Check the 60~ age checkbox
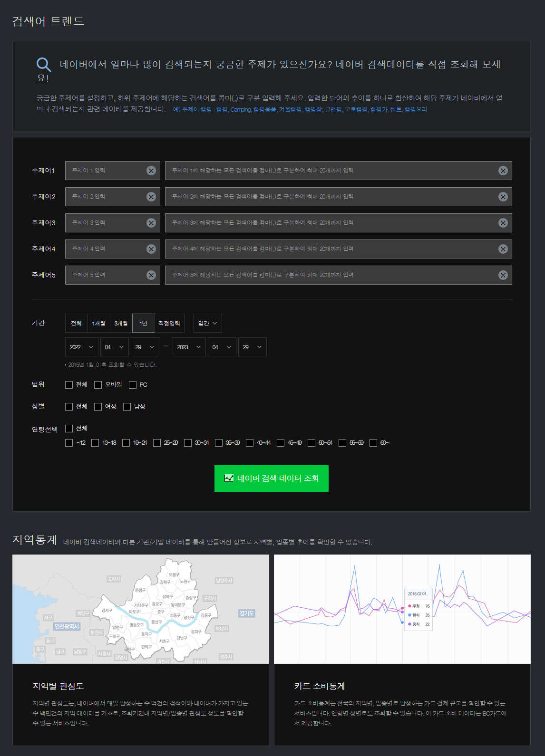Image resolution: width=545 pixels, height=756 pixels. (x=373, y=443)
